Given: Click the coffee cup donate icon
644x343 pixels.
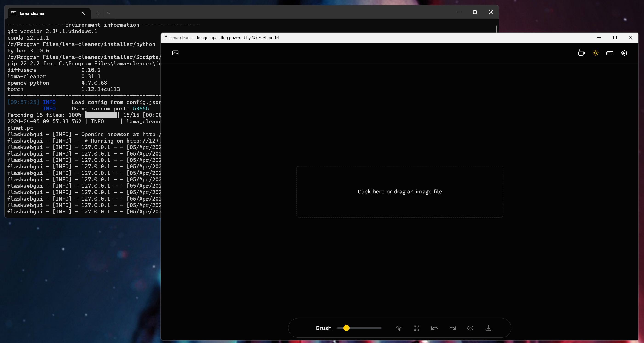Looking at the screenshot, I should click(581, 53).
